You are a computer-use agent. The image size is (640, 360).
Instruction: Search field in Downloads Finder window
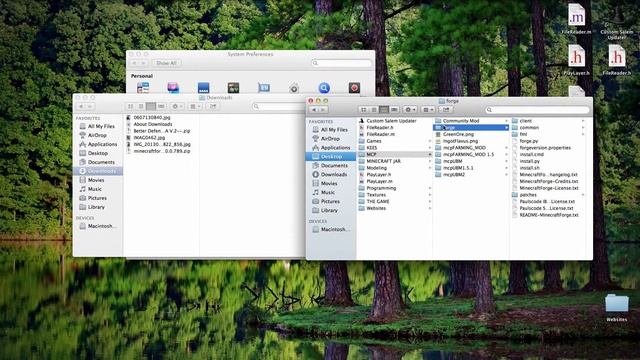279,106
